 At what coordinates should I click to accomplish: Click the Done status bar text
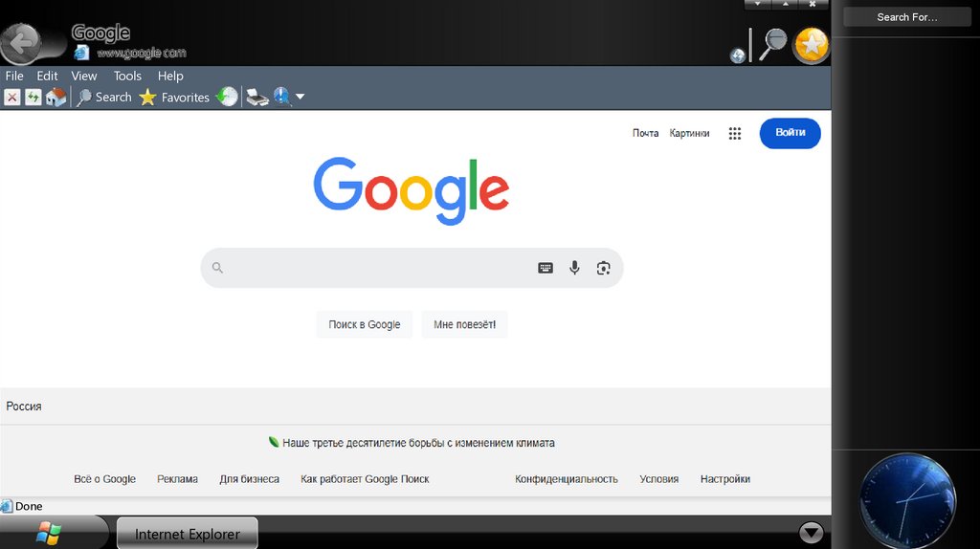[x=29, y=507]
